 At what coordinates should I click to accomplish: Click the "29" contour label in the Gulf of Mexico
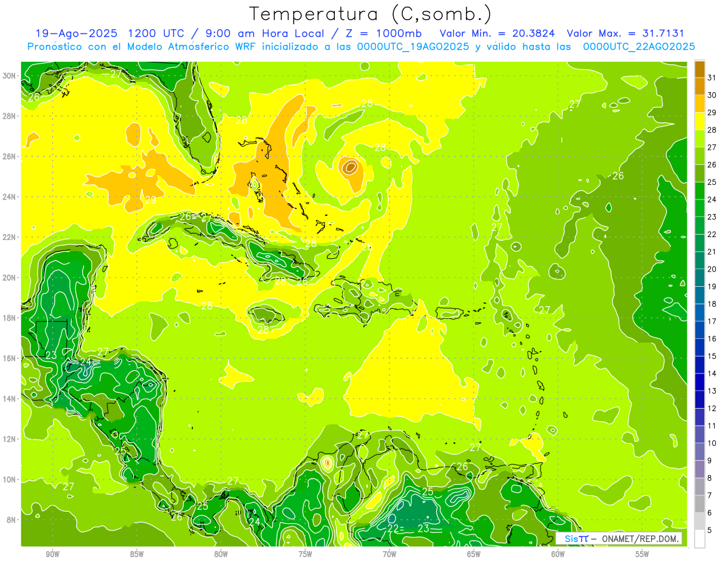click(x=150, y=200)
